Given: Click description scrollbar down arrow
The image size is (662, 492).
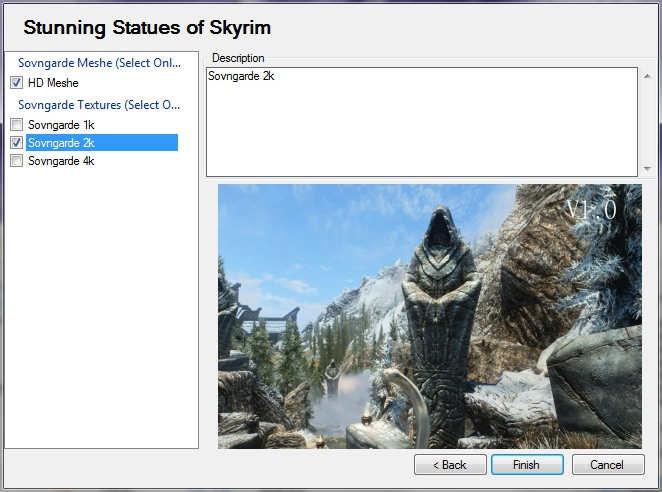Looking at the screenshot, I should tap(647, 169).
